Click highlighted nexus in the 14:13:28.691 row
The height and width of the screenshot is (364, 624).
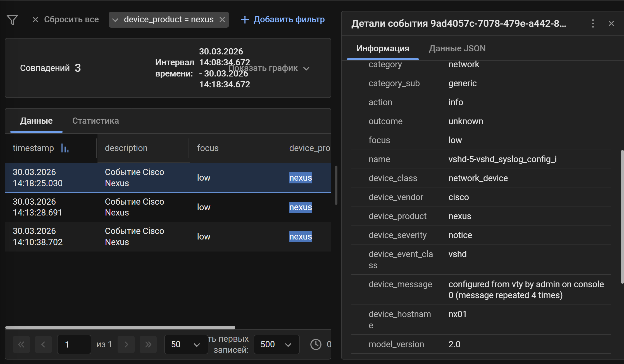click(x=301, y=207)
